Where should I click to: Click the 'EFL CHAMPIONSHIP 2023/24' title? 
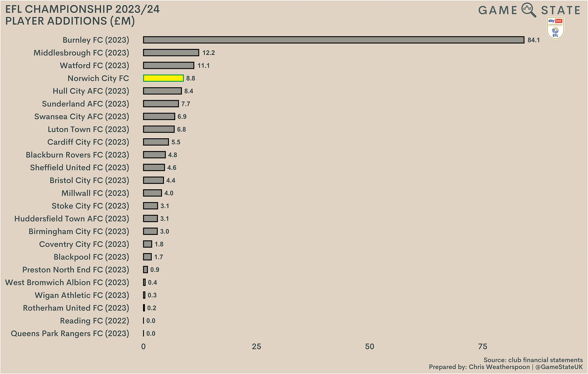82,9
